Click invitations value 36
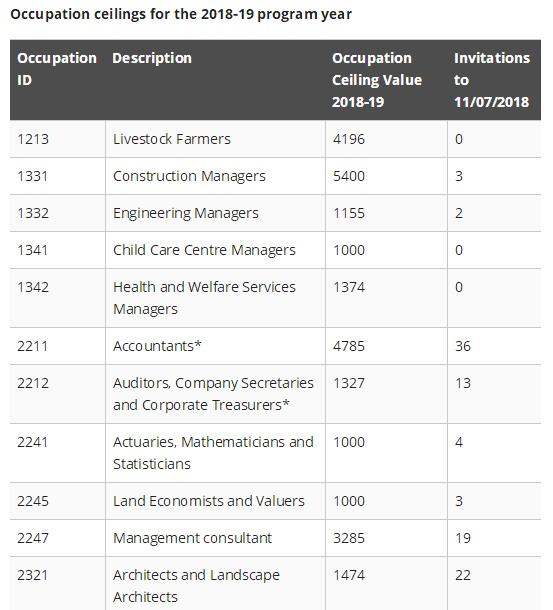 tap(463, 346)
